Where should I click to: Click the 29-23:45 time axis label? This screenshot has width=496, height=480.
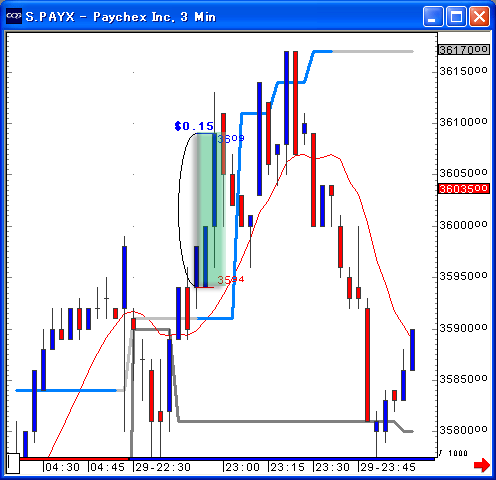pyautogui.click(x=388, y=467)
